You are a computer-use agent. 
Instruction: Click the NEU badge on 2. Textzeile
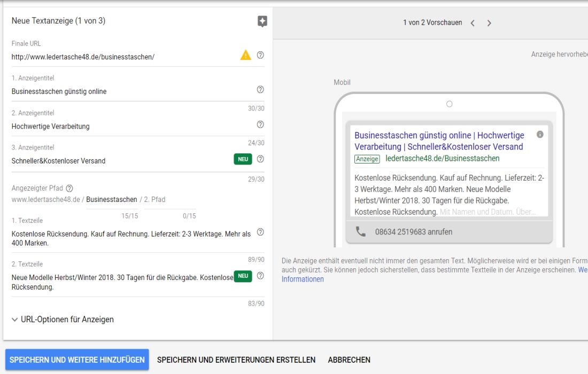[x=243, y=276]
